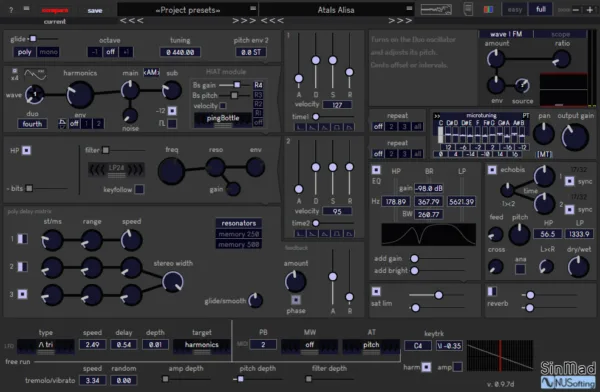600x392 pixels.
Task: Click the microtuning >> arrows icon
Action: pos(437,116)
